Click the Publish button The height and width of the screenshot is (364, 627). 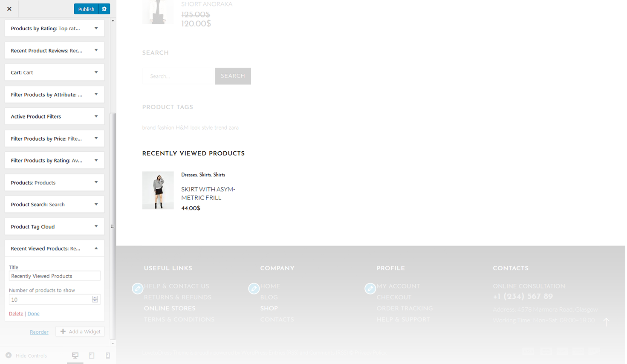click(x=86, y=9)
